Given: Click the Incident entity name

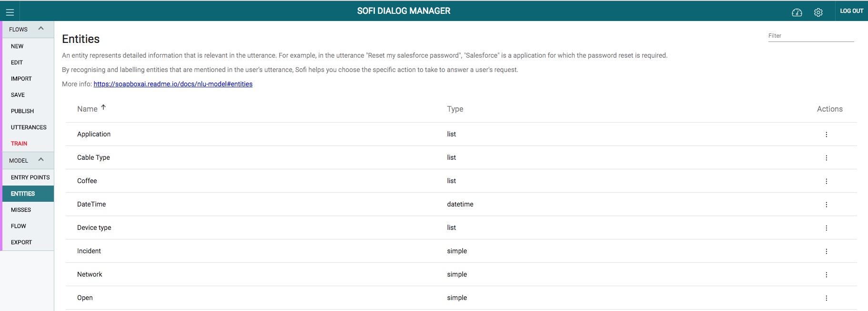Looking at the screenshot, I should (x=89, y=251).
